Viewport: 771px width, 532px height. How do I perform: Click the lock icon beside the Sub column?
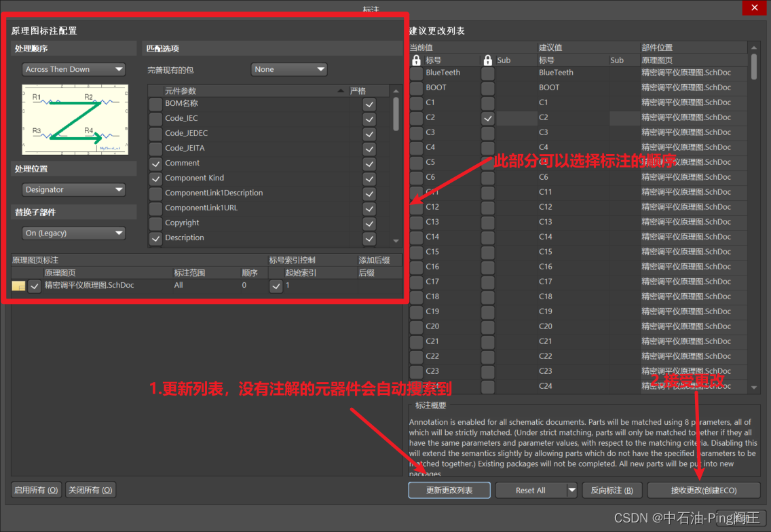pos(487,60)
